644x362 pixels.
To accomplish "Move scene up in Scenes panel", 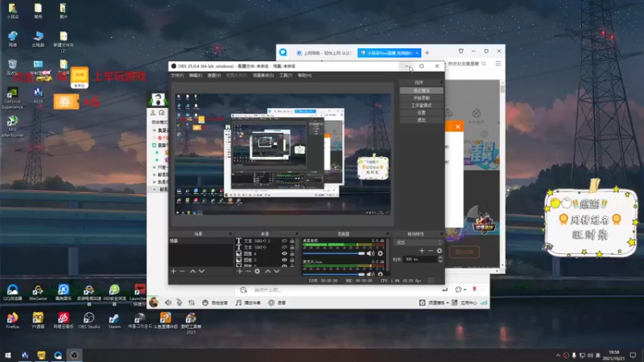I will click(192, 271).
